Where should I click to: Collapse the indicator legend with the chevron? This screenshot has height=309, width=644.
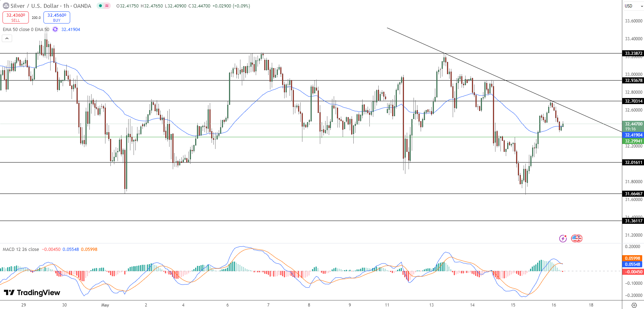[x=7, y=38]
